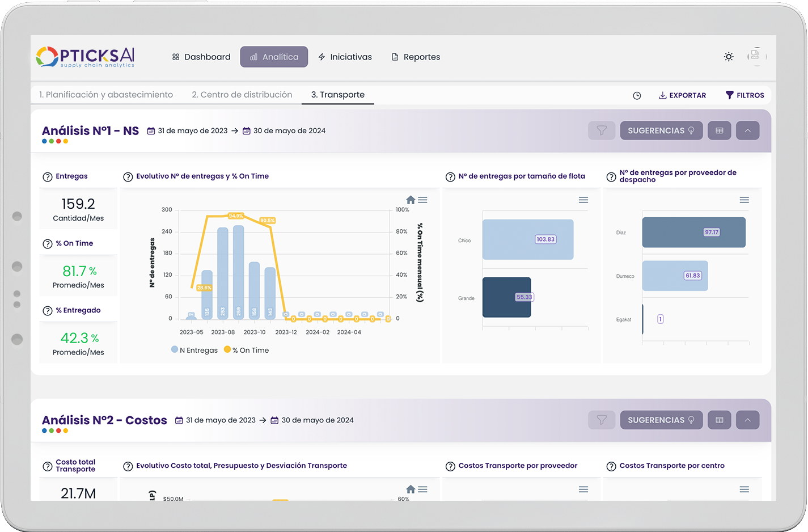808x532 pixels.
Task: Open the Centro de distribución tab
Action: [242, 95]
